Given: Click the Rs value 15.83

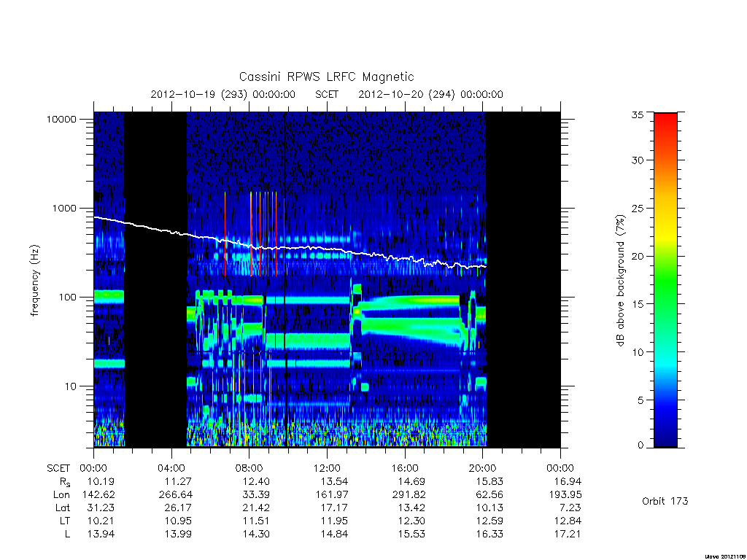Looking at the screenshot, I should pos(489,481).
